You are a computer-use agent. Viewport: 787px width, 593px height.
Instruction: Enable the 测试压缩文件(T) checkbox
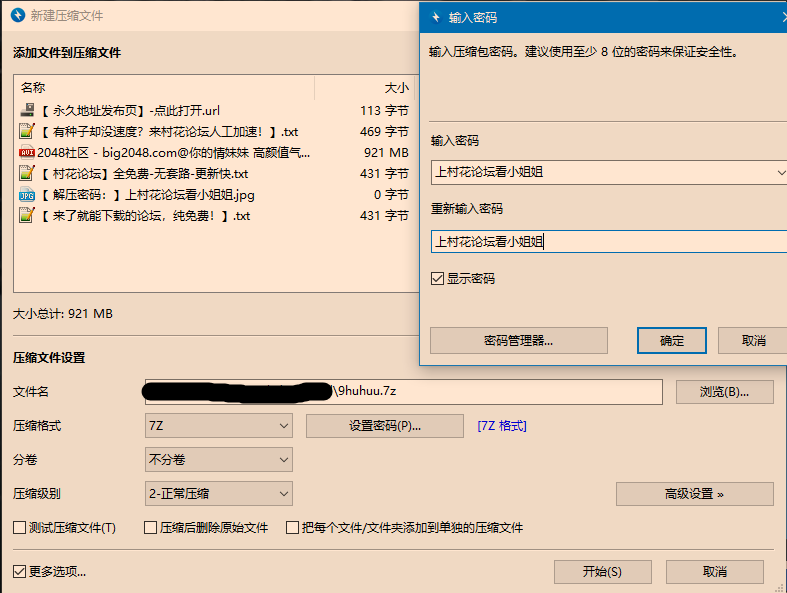[x=19, y=528]
